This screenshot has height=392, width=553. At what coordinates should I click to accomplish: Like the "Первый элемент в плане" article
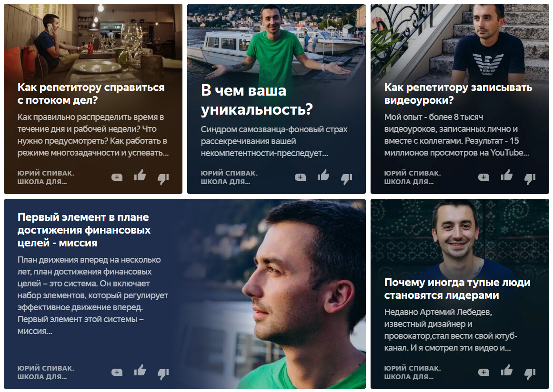click(x=140, y=370)
